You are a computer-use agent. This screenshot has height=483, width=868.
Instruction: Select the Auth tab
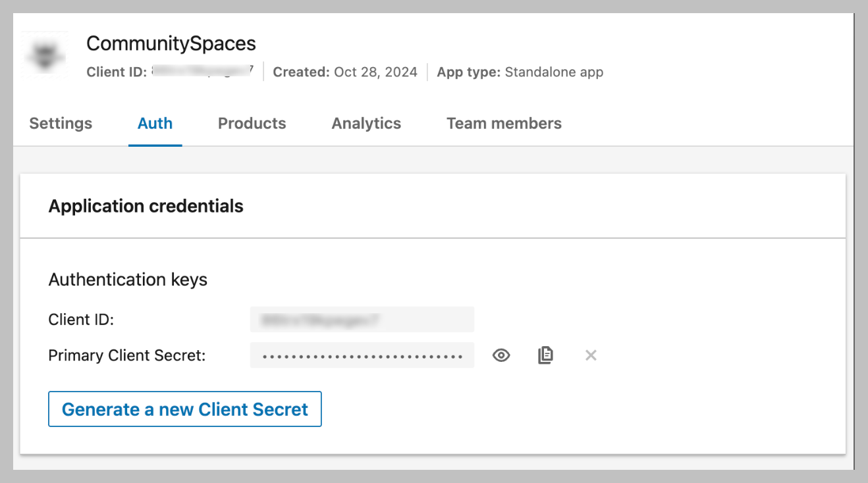coord(155,124)
